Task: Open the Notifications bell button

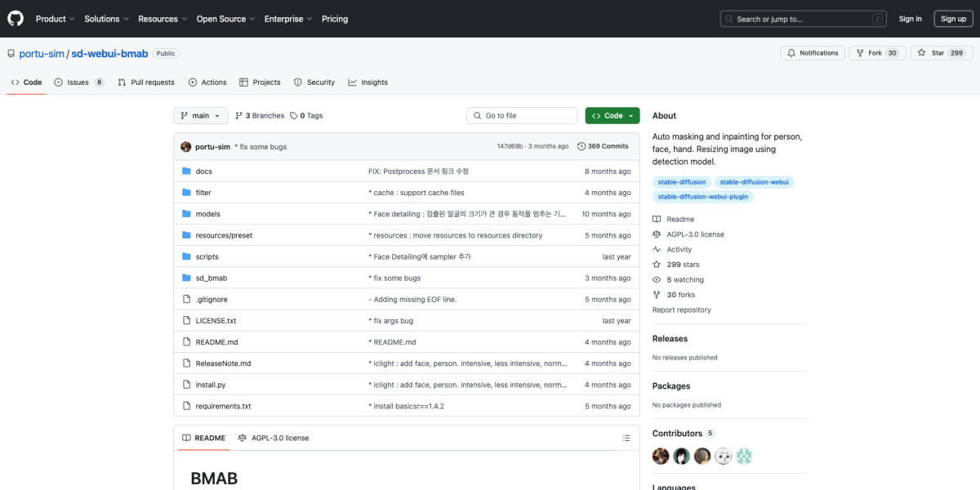Action: pyautogui.click(x=812, y=53)
